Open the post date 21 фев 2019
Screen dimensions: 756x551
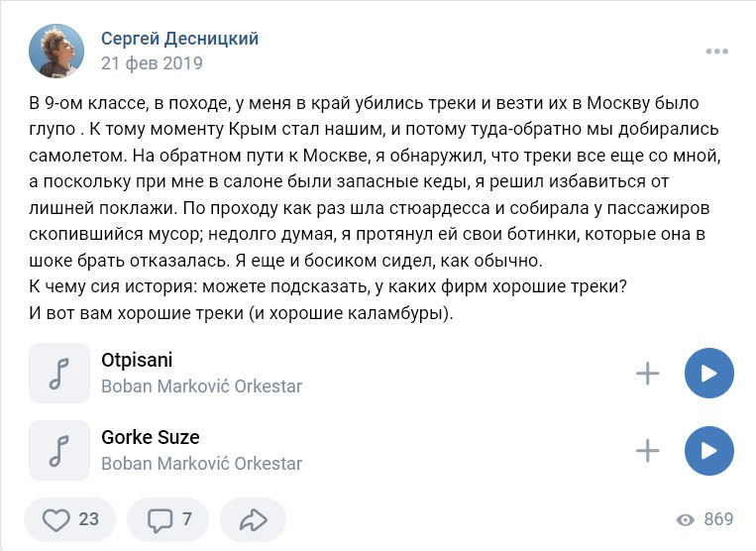pyautogui.click(x=151, y=63)
